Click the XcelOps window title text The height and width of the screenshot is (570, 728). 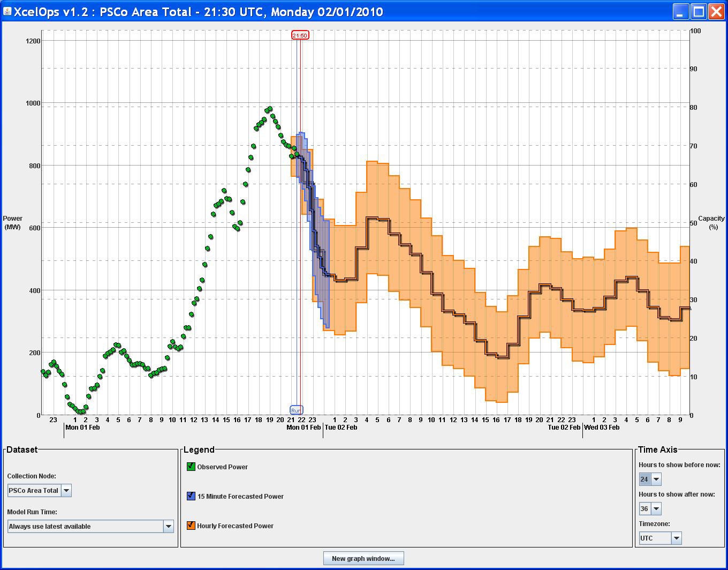(198, 12)
